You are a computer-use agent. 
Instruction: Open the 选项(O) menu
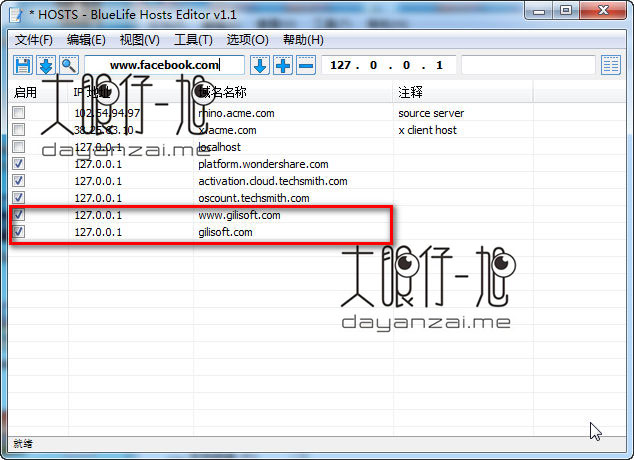pos(247,40)
